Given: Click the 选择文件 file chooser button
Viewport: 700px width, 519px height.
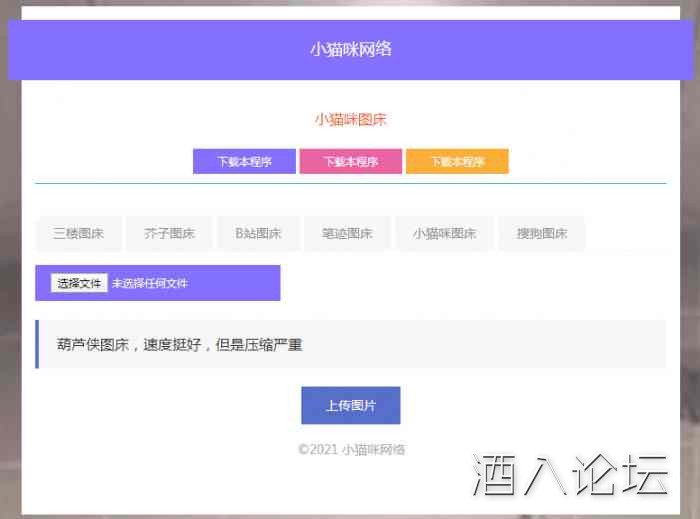Looking at the screenshot, I should pos(79,283).
